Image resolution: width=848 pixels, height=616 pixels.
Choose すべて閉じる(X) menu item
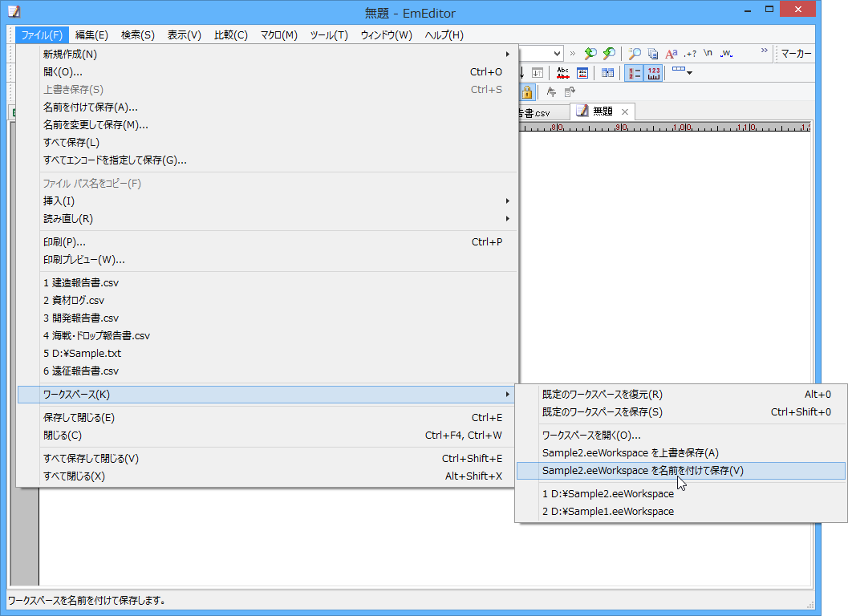tap(267, 476)
